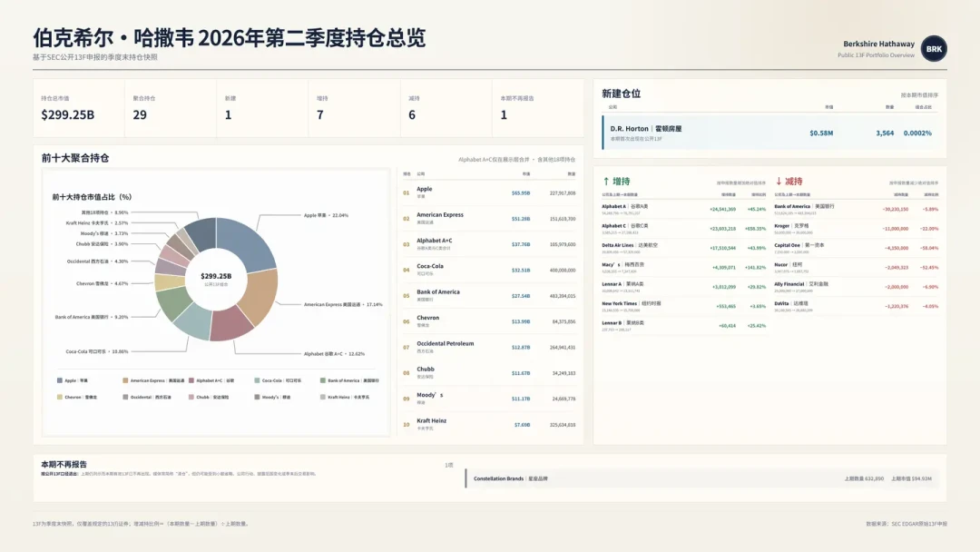Select the American Express legend color swatch
The width and height of the screenshot is (980, 552).
click(125, 380)
